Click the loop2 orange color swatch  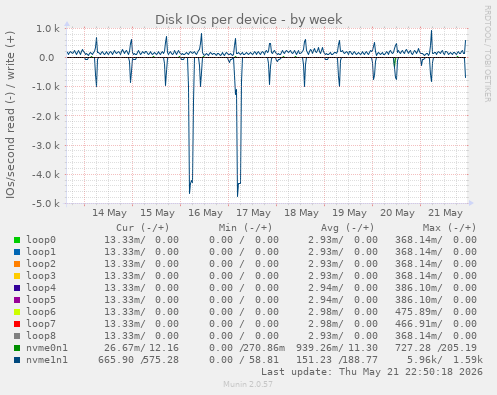17,264
